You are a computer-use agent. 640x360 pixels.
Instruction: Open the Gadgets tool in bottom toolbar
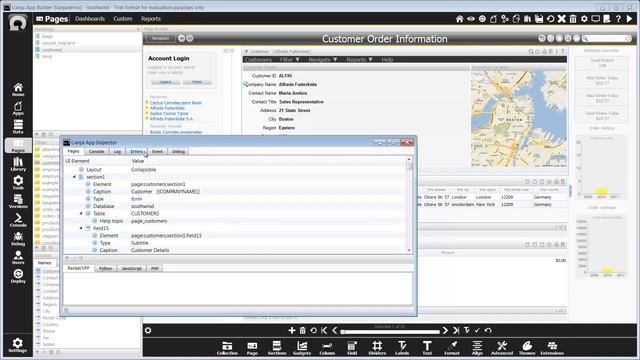click(302, 348)
